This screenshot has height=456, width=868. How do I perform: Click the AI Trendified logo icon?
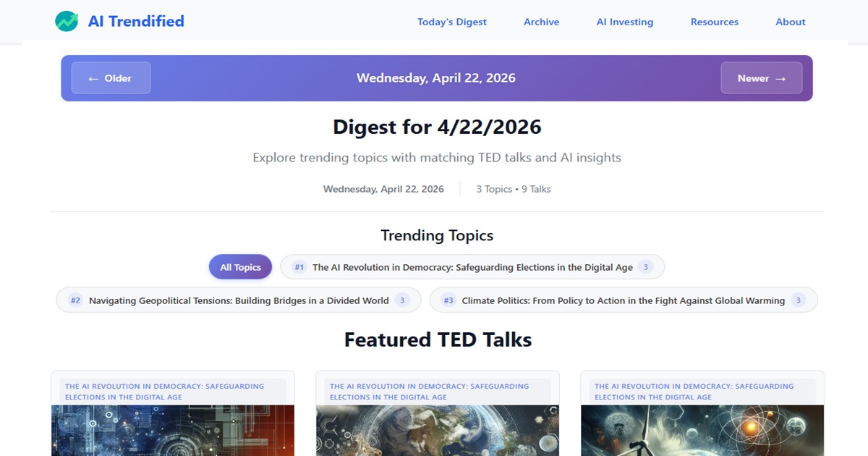click(67, 21)
